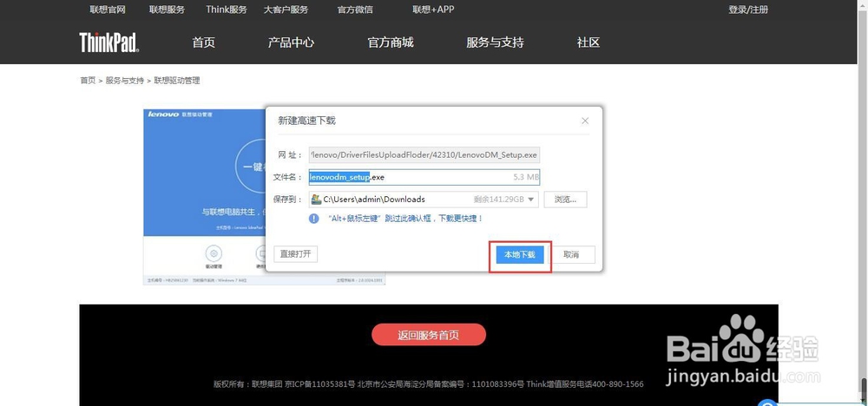Open 大客户服务 link in top bar
Viewport: 868px width, 406px height.
[x=286, y=10]
